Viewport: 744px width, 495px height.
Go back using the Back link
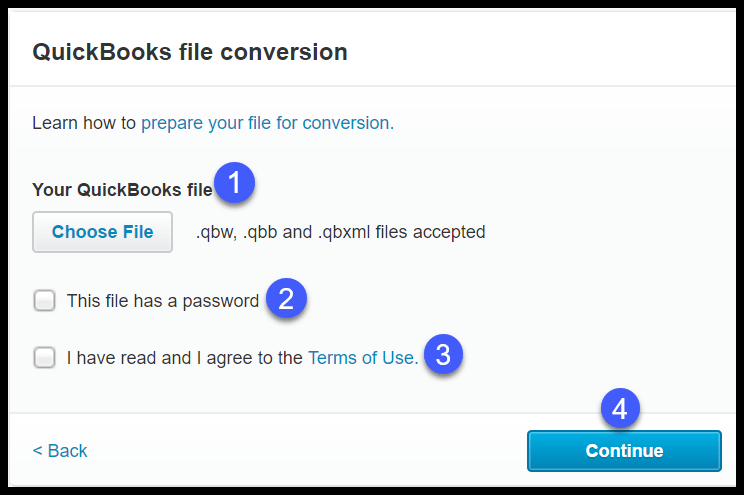[x=60, y=450]
